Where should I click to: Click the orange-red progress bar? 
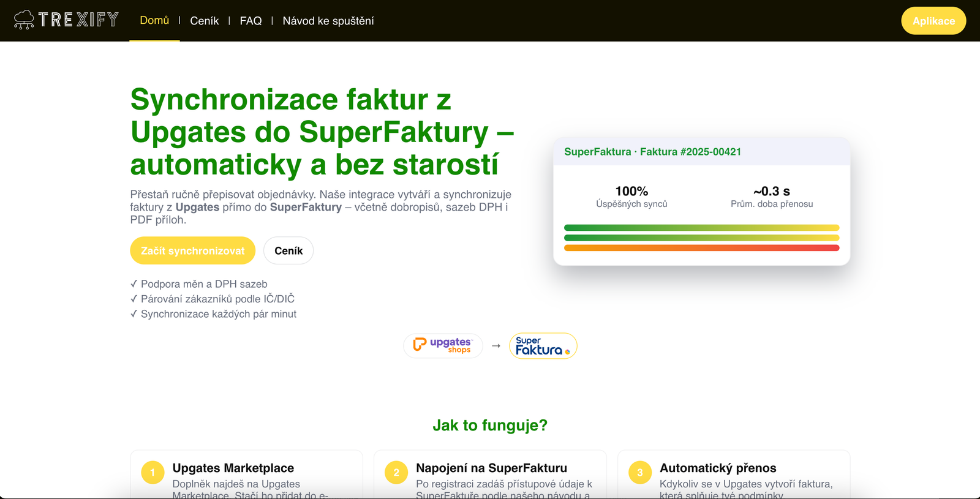pyautogui.click(x=701, y=248)
